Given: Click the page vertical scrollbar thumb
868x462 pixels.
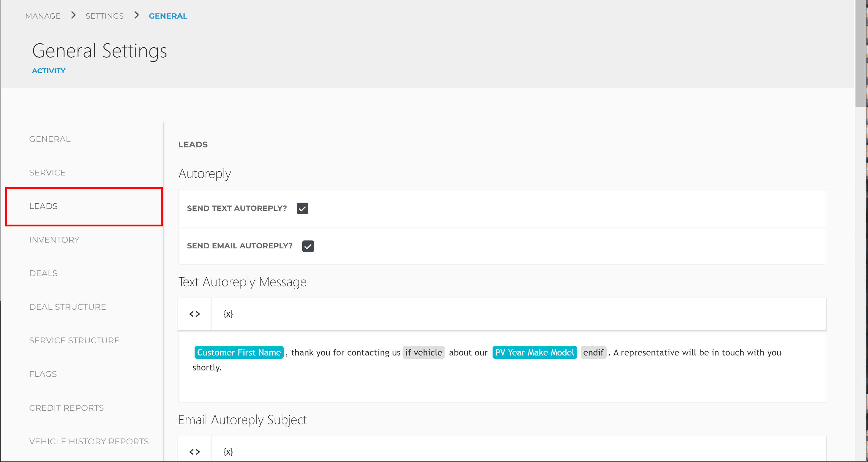Looking at the screenshot, I should (861, 54).
